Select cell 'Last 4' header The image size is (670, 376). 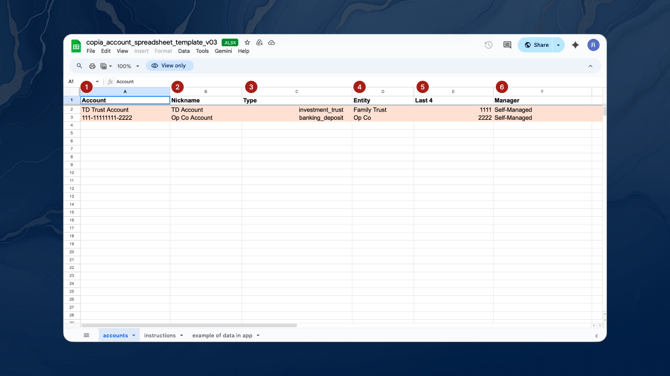453,100
